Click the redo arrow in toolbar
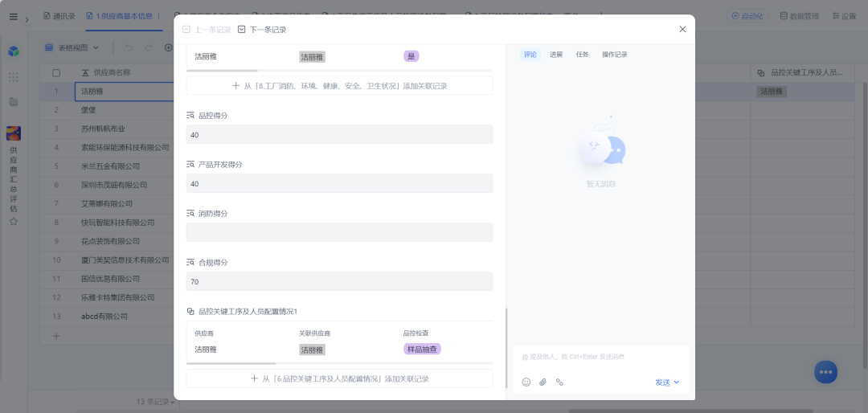 click(x=149, y=47)
